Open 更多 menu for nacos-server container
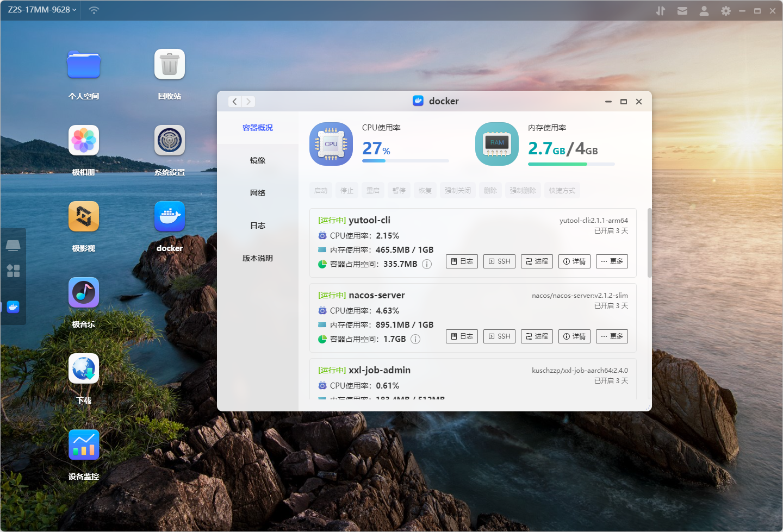The width and height of the screenshot is (783, 532). click(612, 336)
